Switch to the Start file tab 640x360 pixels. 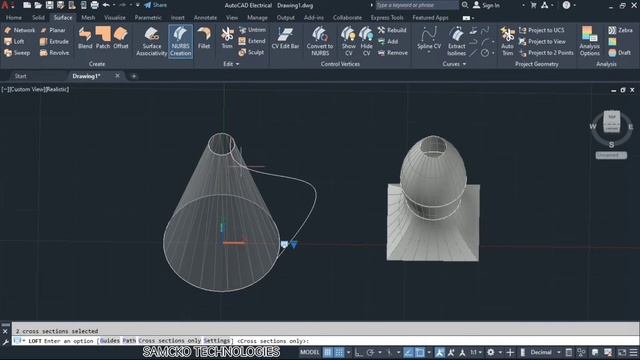click(20, 76)
